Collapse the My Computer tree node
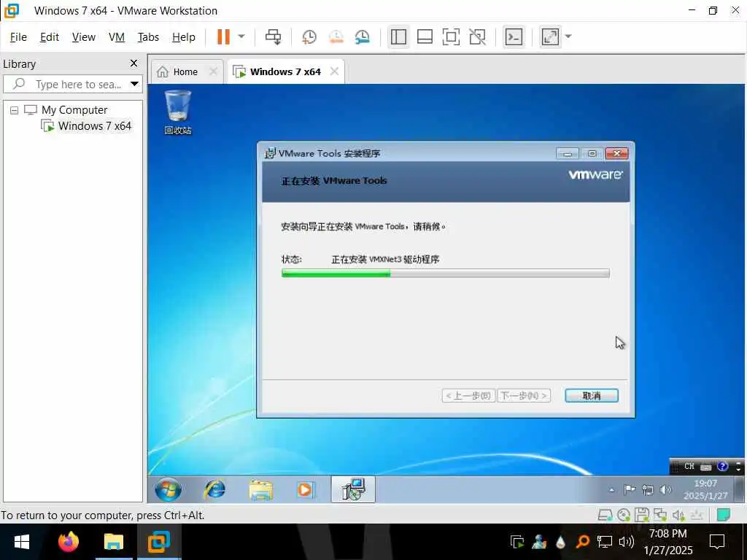The image size is (747, 560). pyautogui.click(x=15, y=111)
